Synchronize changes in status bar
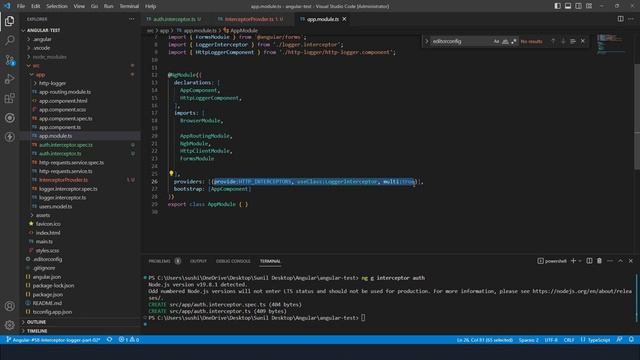 point(109,340)
